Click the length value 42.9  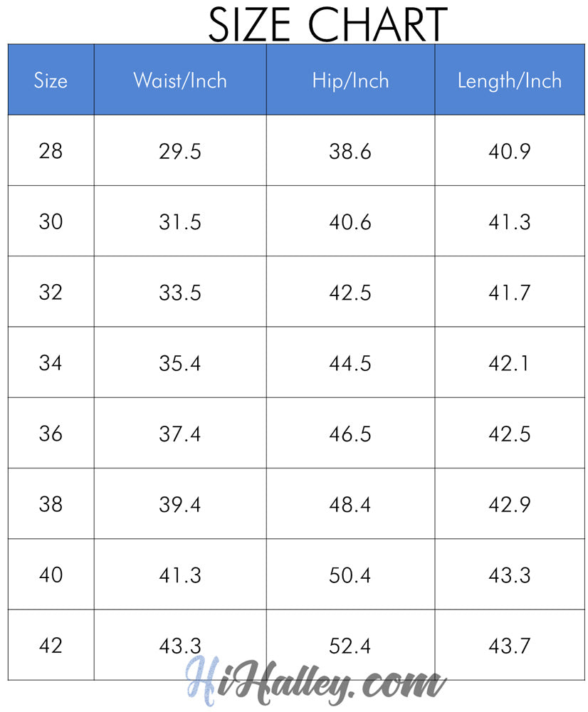[x=509, y=504]
